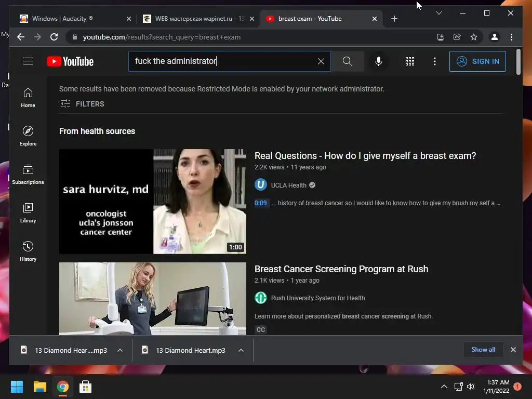Open the Chrome three-dot menu
Screen dimensions: 532x399
pyautogui.click(x=511, y=37)
